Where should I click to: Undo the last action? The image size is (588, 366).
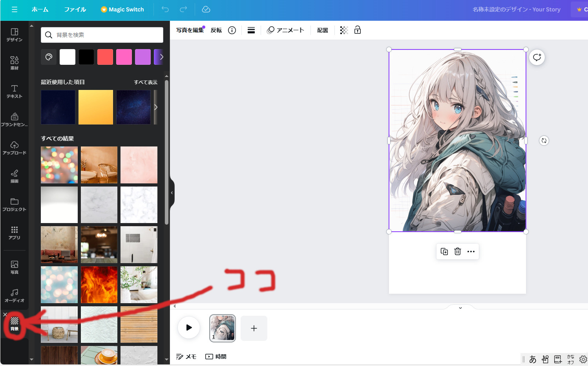[165, 9]
